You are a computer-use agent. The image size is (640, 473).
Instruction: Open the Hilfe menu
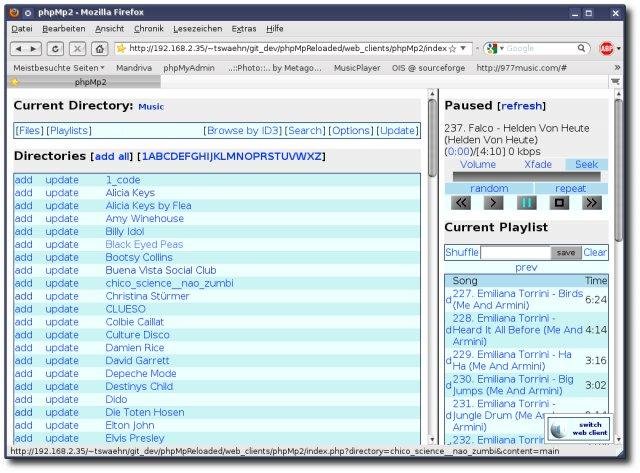(275, 29)
